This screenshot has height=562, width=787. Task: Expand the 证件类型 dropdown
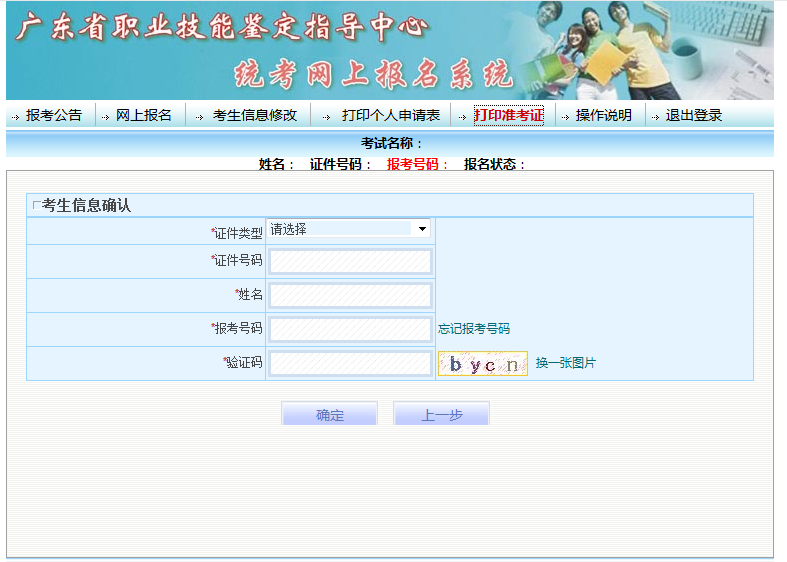349,229
